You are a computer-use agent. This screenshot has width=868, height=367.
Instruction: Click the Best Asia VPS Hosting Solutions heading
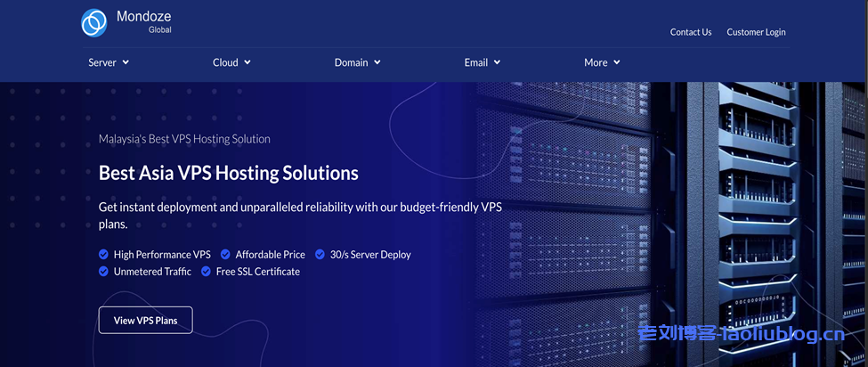point(228,173)
